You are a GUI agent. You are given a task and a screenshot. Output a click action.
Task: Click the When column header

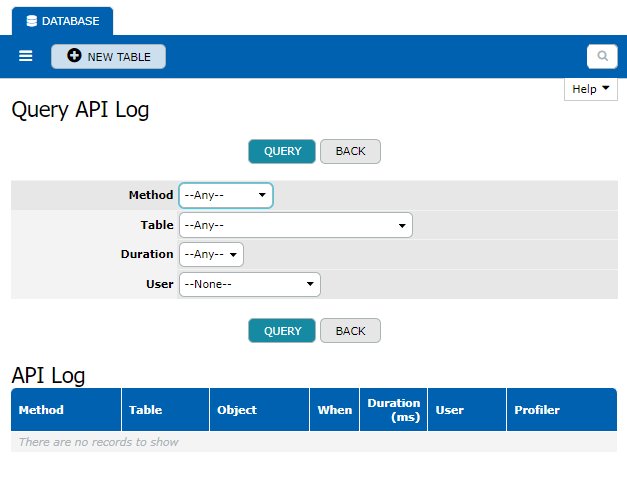(x=335, y=410)
